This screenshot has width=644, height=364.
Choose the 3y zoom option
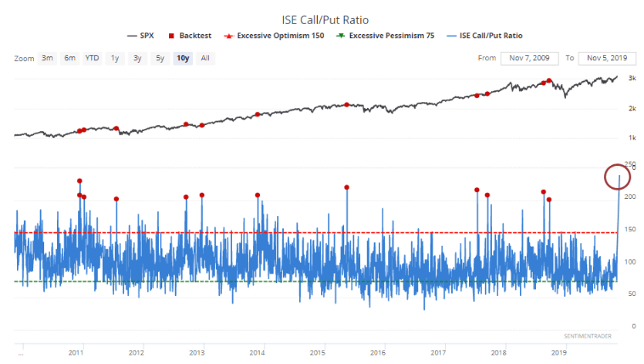click(x=137, y=58)
